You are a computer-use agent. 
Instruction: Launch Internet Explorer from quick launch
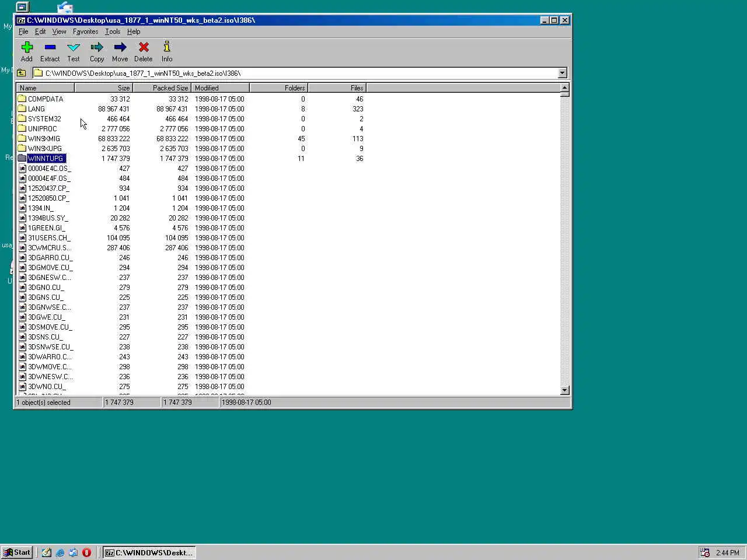click(x=60, y=552)
